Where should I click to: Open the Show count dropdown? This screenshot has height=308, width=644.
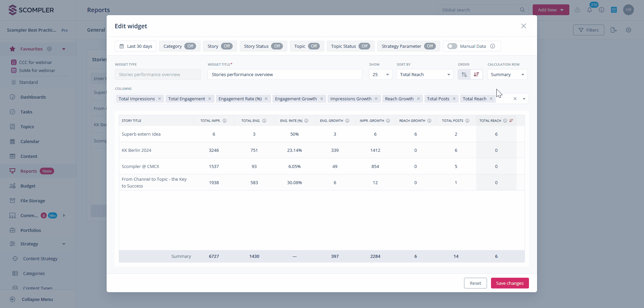click(x=380, y=74)
